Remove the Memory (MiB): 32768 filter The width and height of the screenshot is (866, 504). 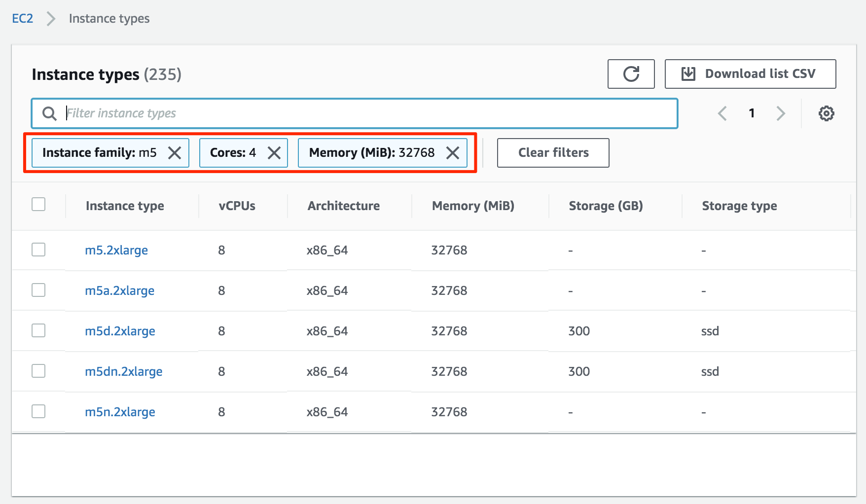(453, 153)
